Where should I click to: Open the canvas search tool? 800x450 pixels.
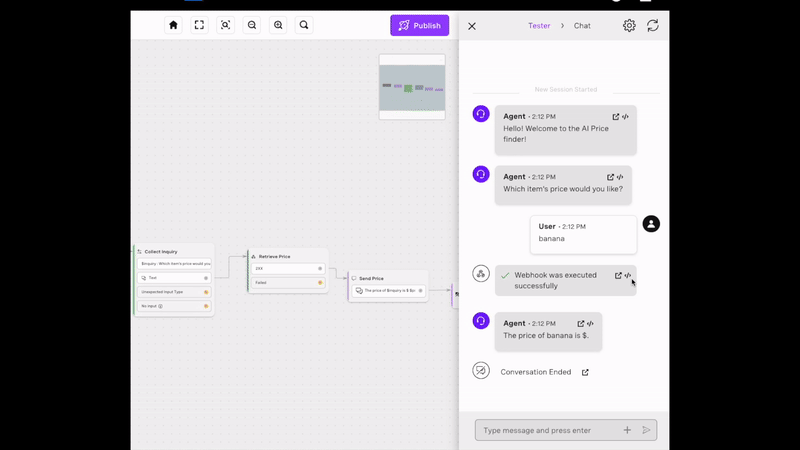(304, 25)
